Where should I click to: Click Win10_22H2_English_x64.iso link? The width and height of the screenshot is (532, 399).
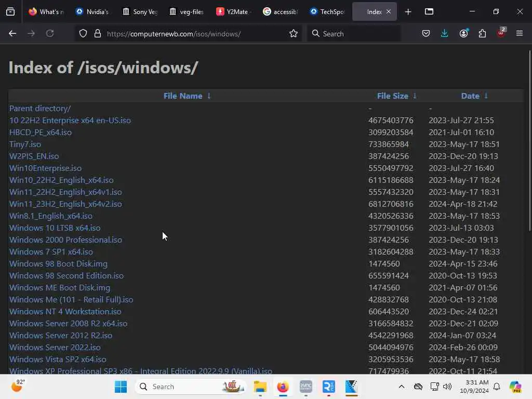(x=61, y=180)
